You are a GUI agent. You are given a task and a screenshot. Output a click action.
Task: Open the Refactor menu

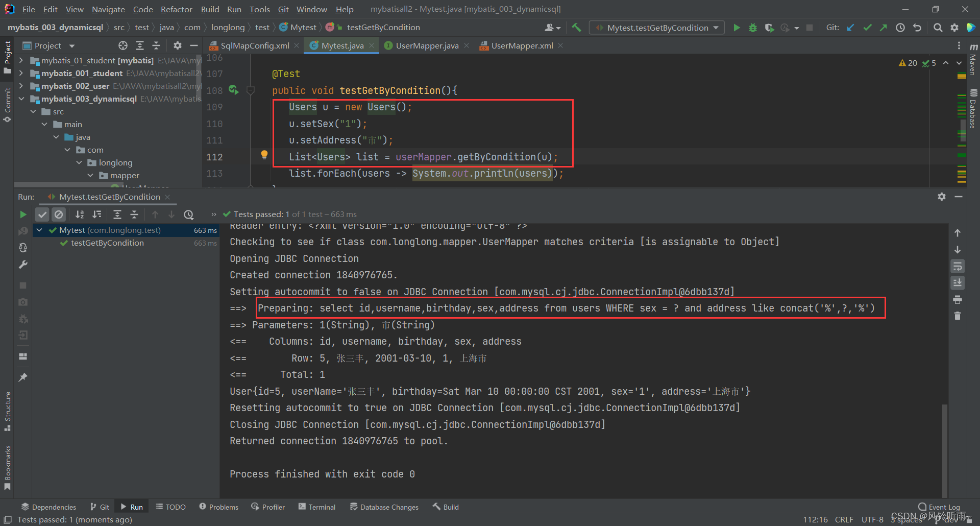tap(176, 9)
